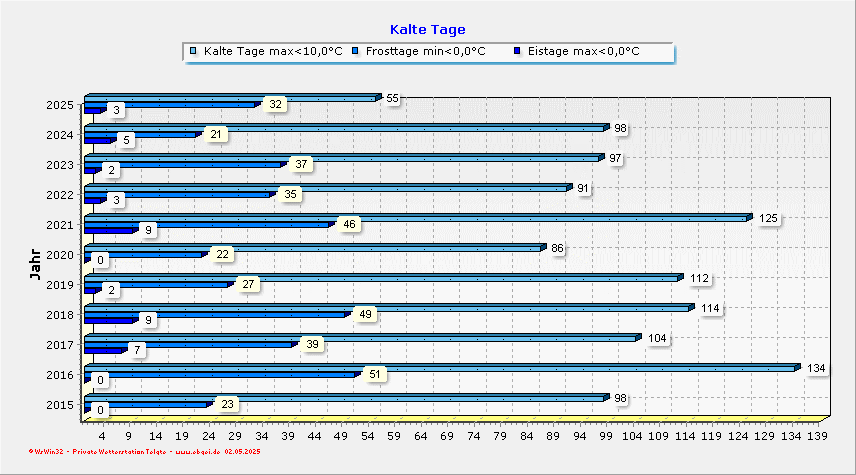Click the 2023 cold days value 97
856x475 pixels.
tap(615, 158)
